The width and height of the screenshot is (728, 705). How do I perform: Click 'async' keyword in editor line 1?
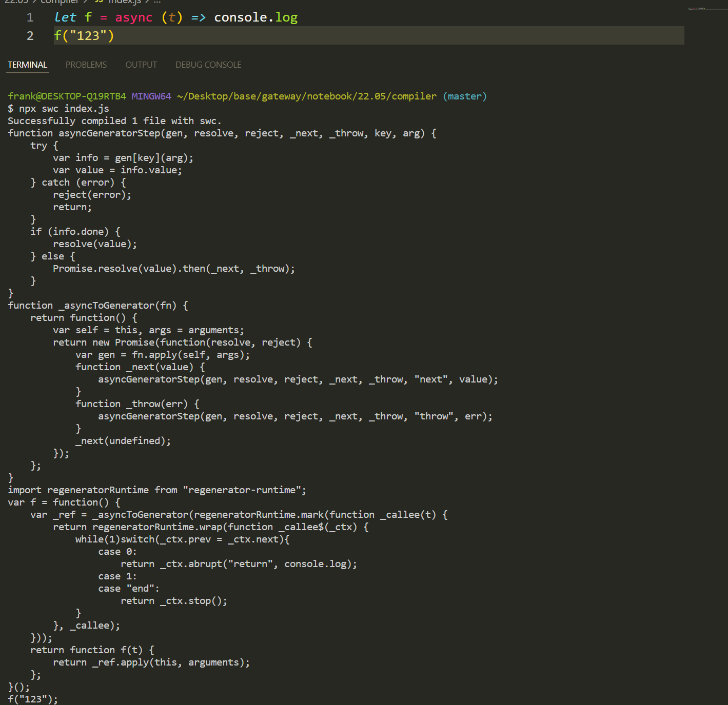133,17
